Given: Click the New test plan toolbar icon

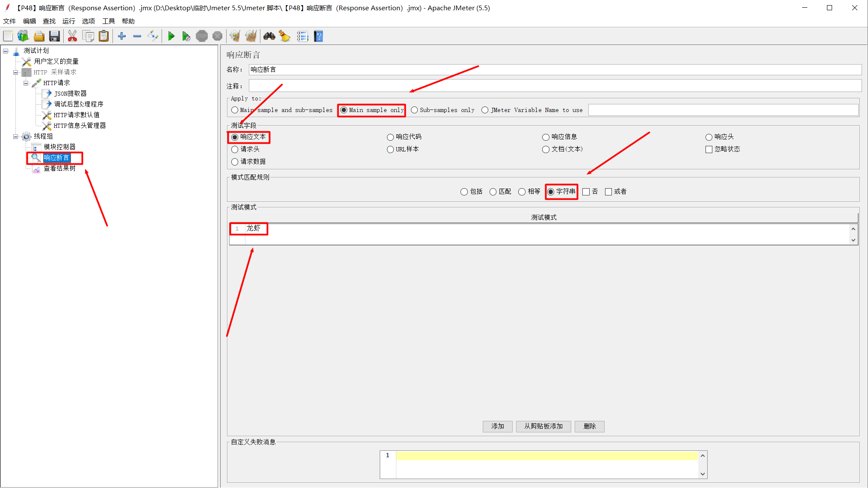Looking at the screenshot, I should tap(9, 36).
